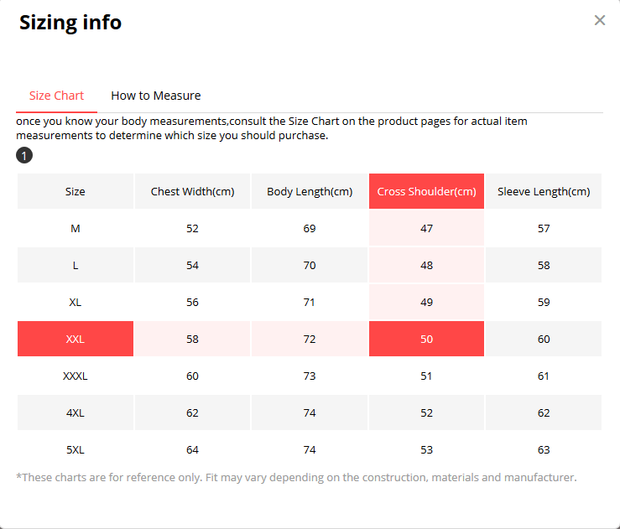Switch to the How to Measure tab
This screenshot has width=620, height=529.
pyautogui.click(x=156, y=96)
